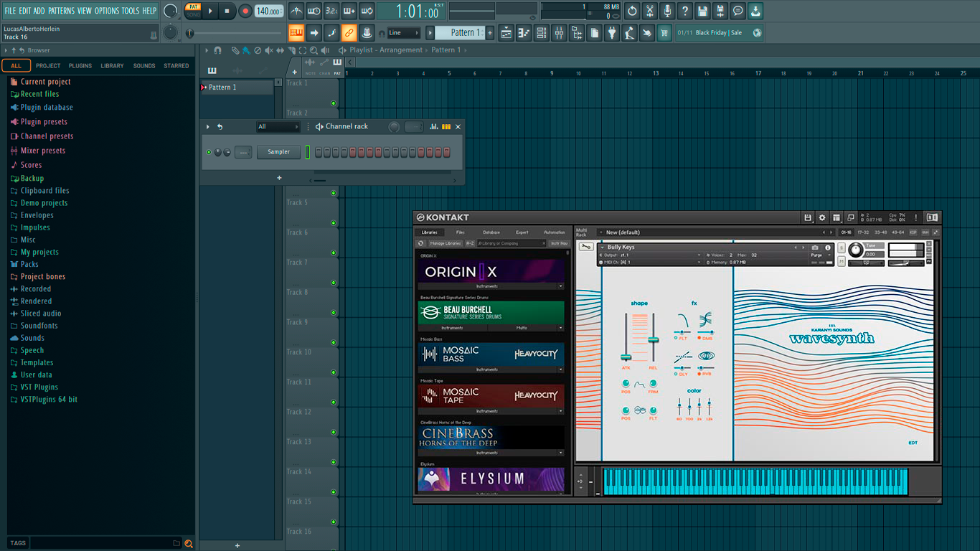Viewport: 980px width, 551px height.
Task: Open the Playlist view icon
Action: [x=507, y=32]
